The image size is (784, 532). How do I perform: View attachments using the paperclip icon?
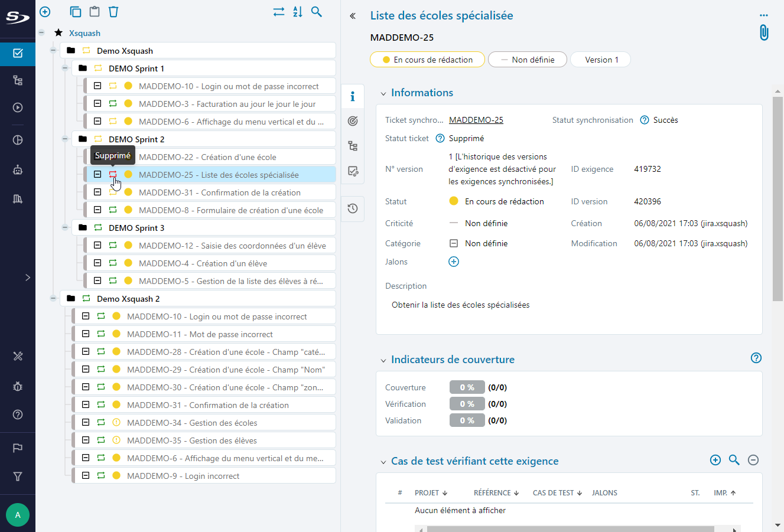tap(764, 32)
